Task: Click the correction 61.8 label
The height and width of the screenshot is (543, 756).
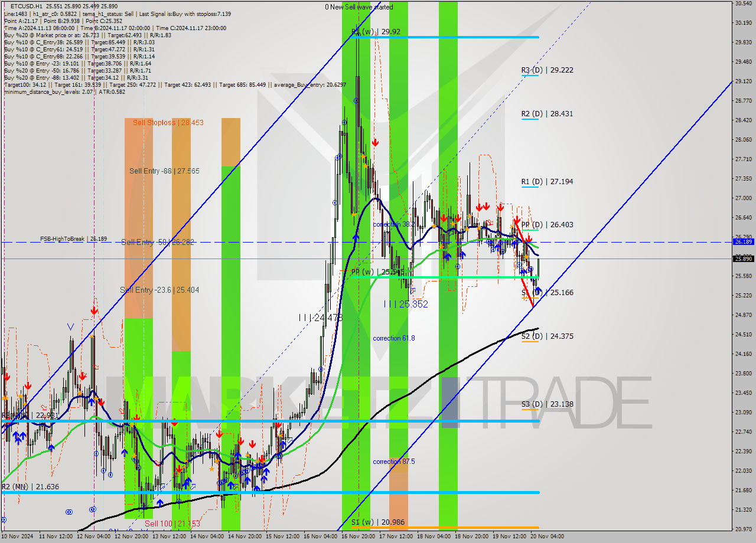Action: [x=393, y=338]
